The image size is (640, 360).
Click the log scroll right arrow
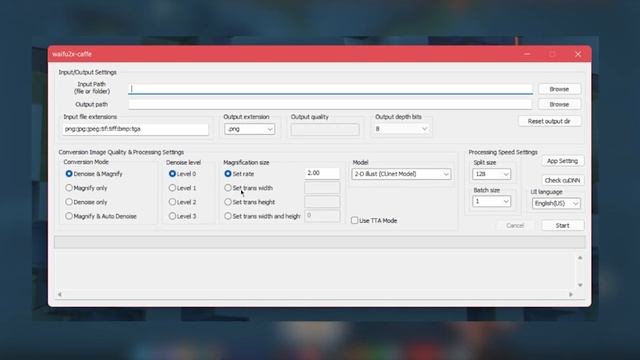click(x=571, y=294)
